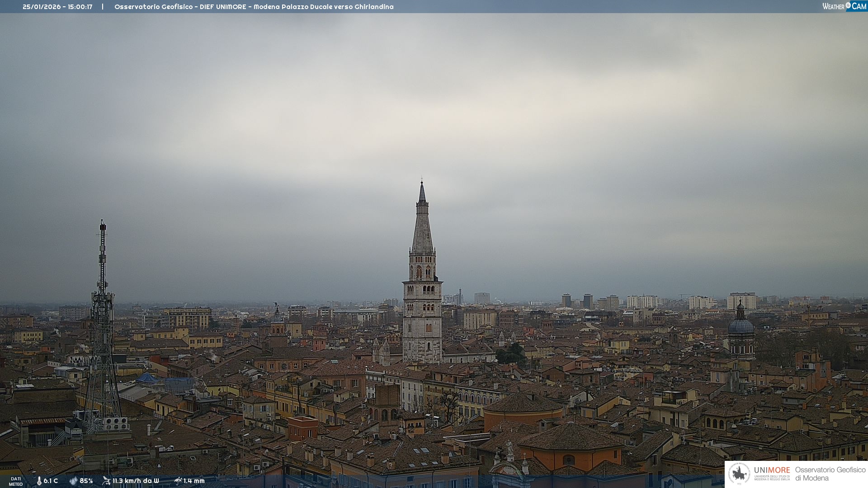This screenshot has height=488, width=868.
Task: Click the humidity water droplets icon
Action: tap(73, 481)
